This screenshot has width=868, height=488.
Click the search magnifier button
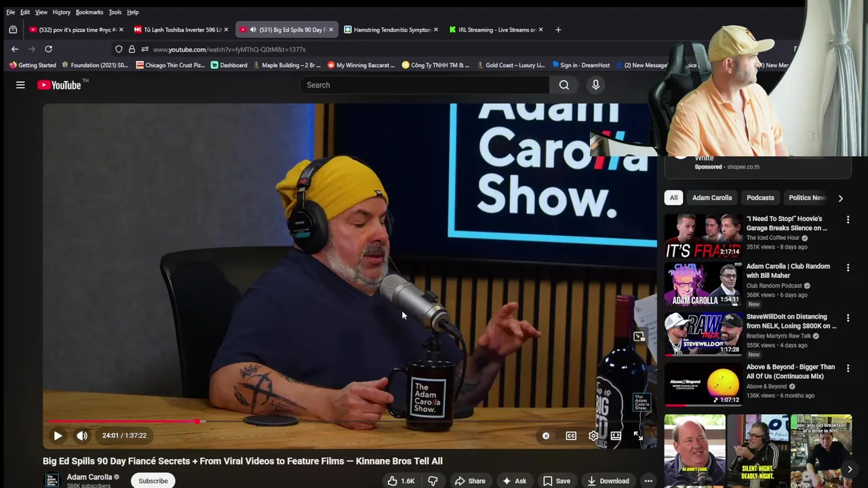click(564, 85)
